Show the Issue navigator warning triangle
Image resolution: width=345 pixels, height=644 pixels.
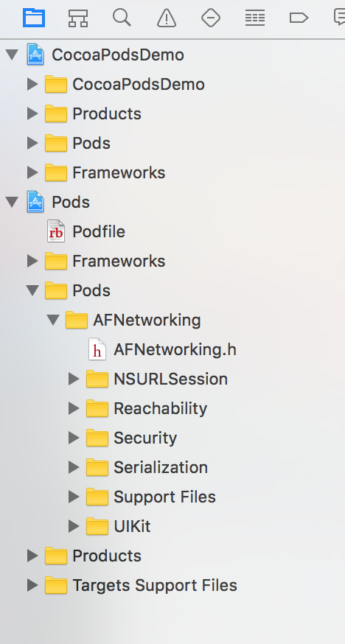[167, 18]
